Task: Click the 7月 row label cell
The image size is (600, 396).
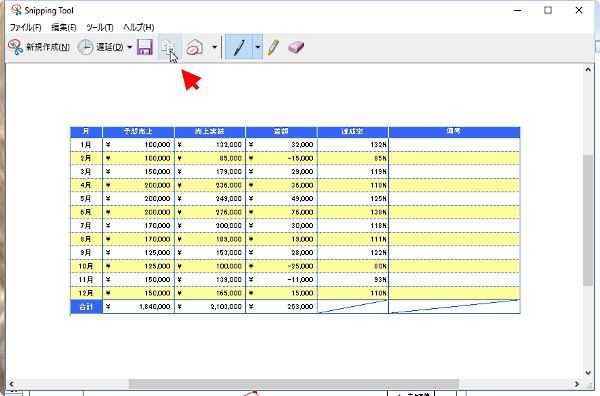Action: pyautogui.click(x=86, y=226)
